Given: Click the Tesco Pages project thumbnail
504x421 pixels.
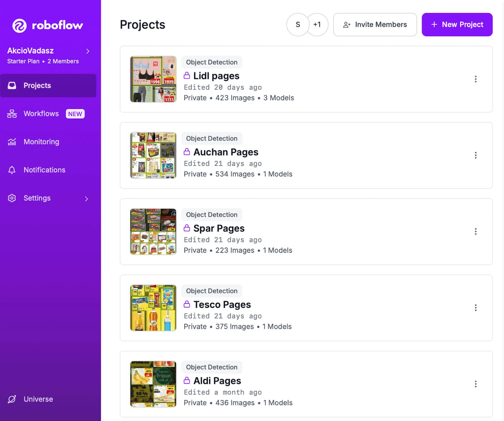Looking at the screenshot, I should [153, 308].
